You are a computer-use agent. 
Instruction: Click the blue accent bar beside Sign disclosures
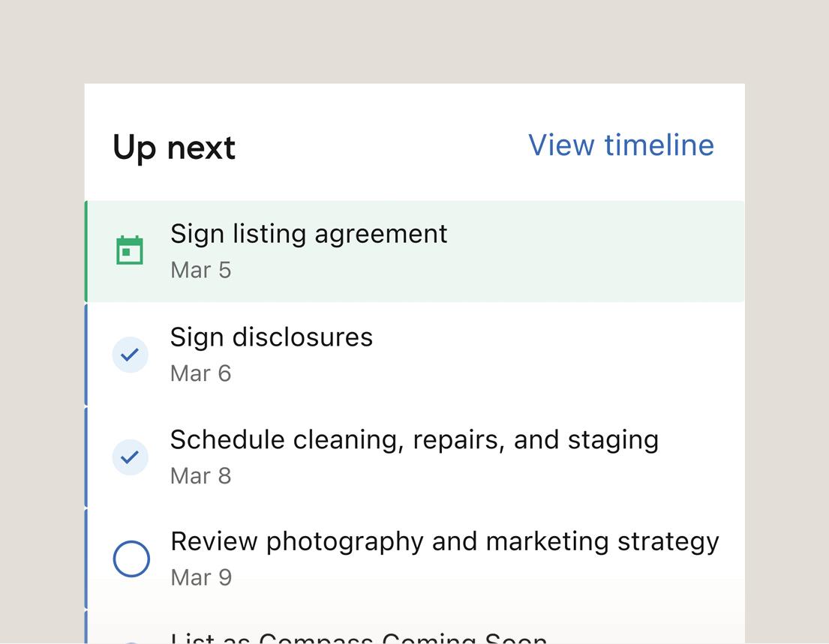86,354
